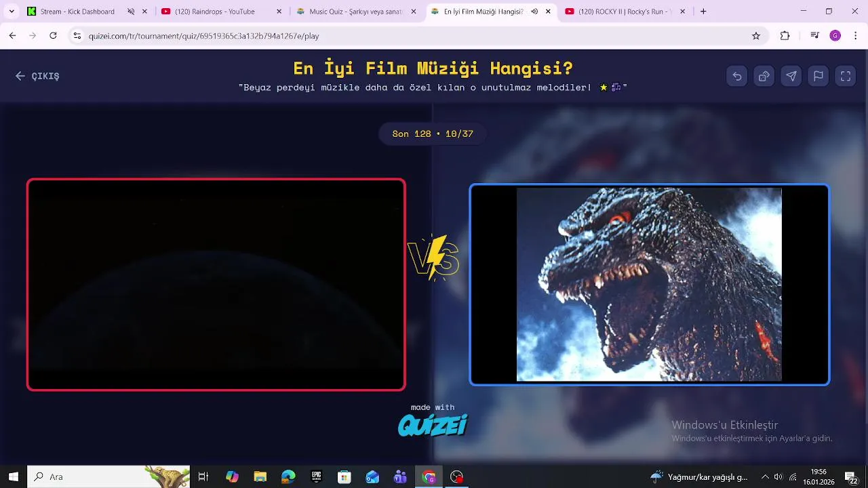Choose the Godzilla video contestant

point(649,285)
